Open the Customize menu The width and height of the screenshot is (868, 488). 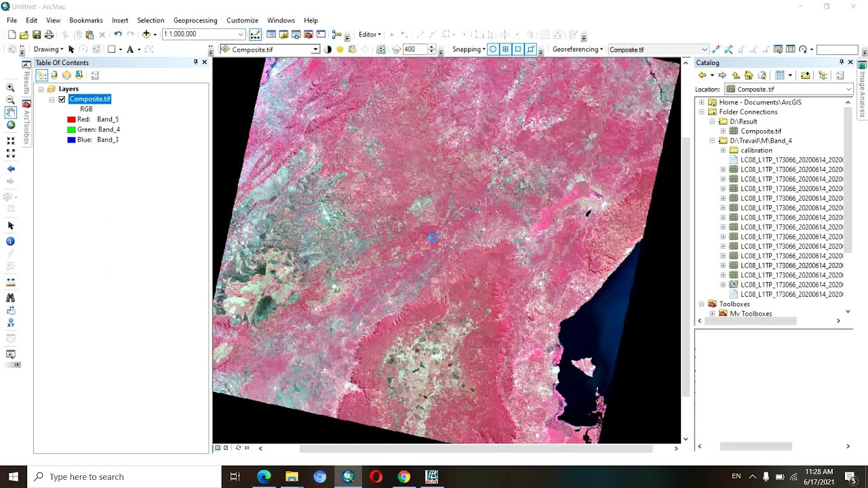tap(242, 20)
